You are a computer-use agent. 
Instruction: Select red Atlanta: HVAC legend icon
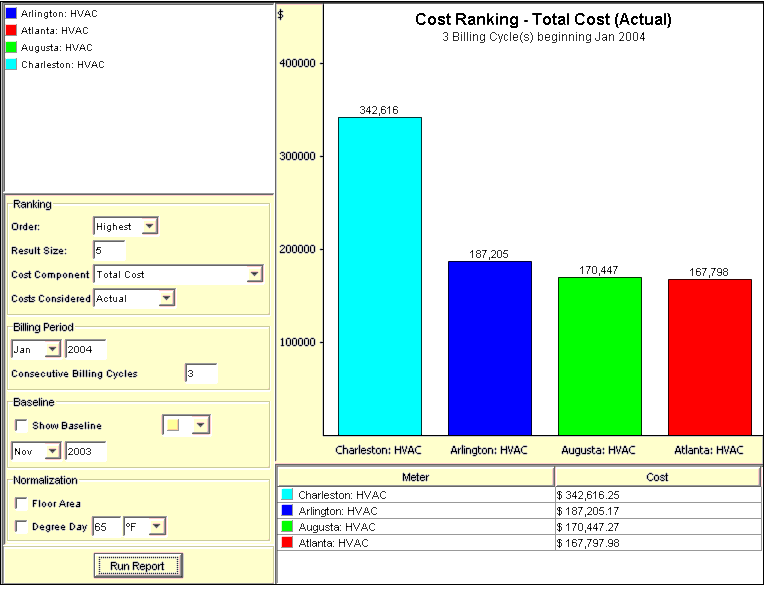11,31
